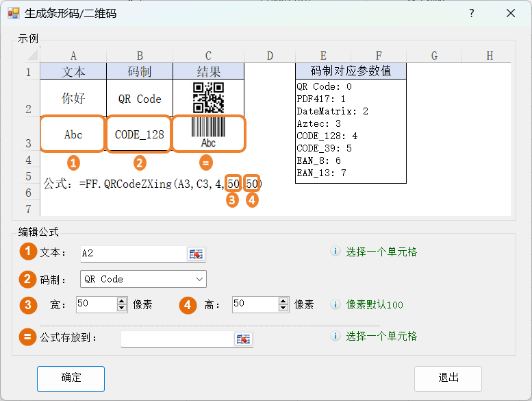Viewport: 532px width, 401px height.
Task: Click the 公式存放到 empty input field
Action: coord(177,339)
